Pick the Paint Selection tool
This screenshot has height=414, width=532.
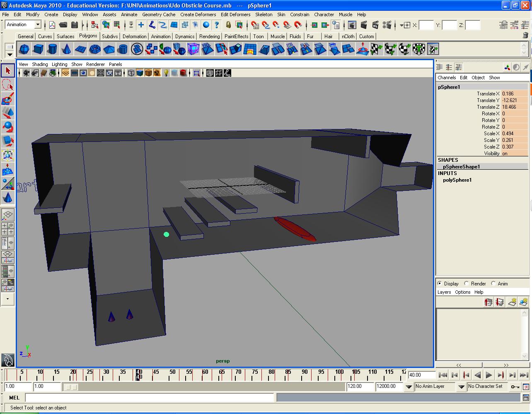pyautogui.click(x=7, y=99)
